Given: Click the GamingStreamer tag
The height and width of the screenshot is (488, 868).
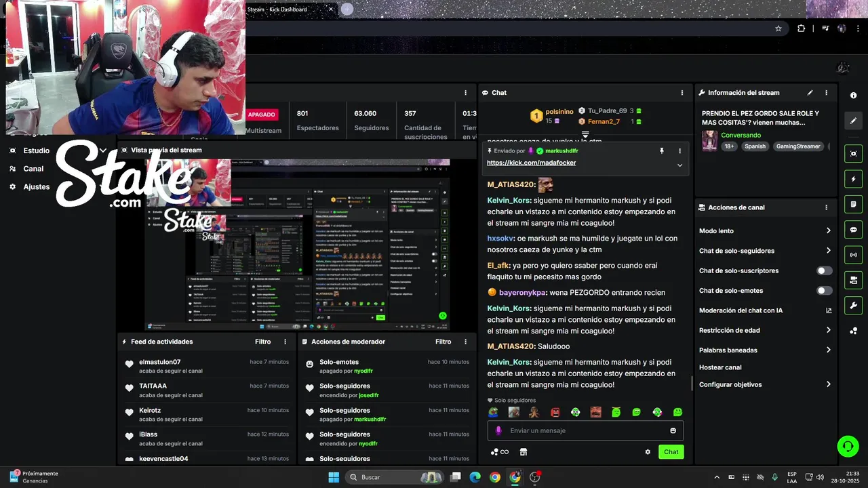Looking at the screenshot, I should [798, 146].
